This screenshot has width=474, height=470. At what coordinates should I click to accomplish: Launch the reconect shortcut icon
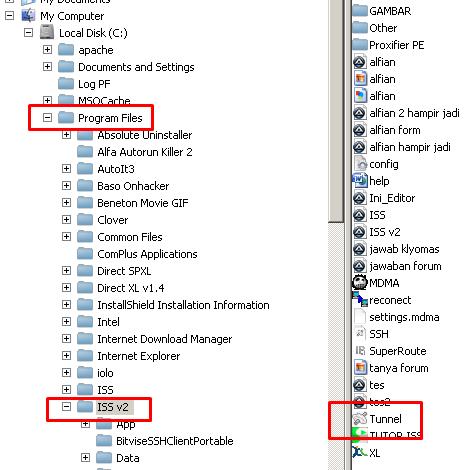360,299
